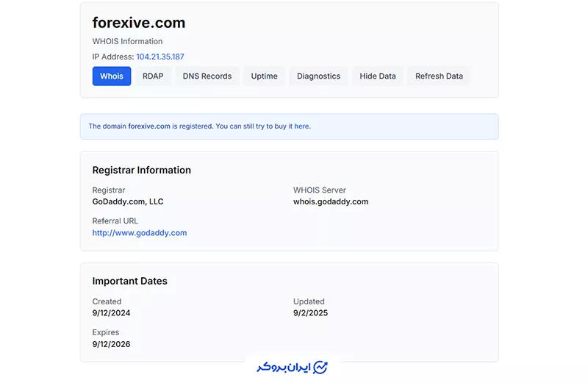588x383 pixels.
Task: Click the 'Created' field label
Action: point(107,301)
